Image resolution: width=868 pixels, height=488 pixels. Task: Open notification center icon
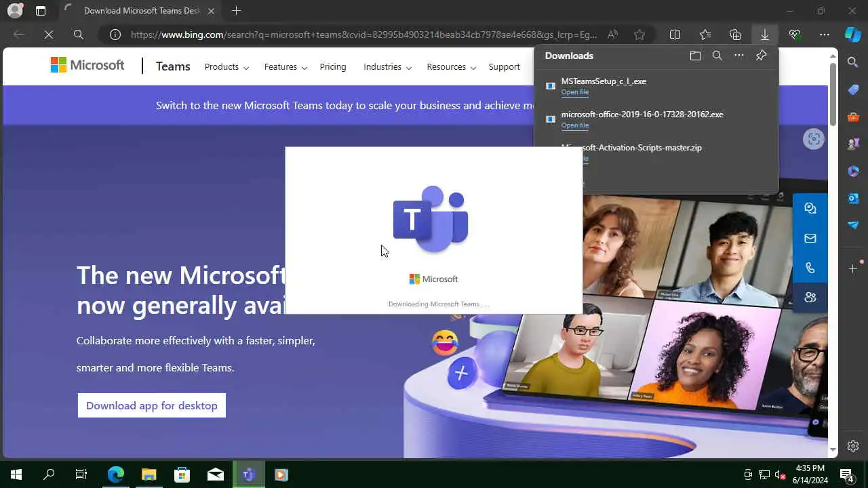point(848,474)
